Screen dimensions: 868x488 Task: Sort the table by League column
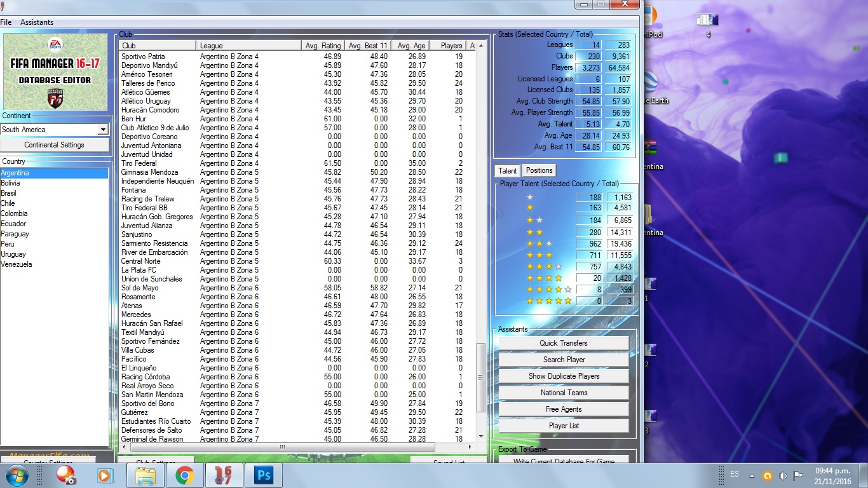pyautogui.click(x=248, y=46)
